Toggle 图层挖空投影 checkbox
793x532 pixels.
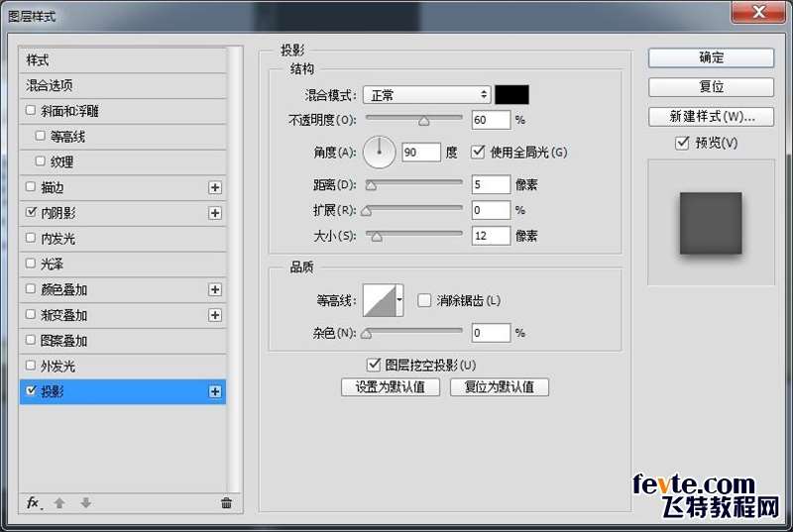pyautogui.click(x=374, y=365)
